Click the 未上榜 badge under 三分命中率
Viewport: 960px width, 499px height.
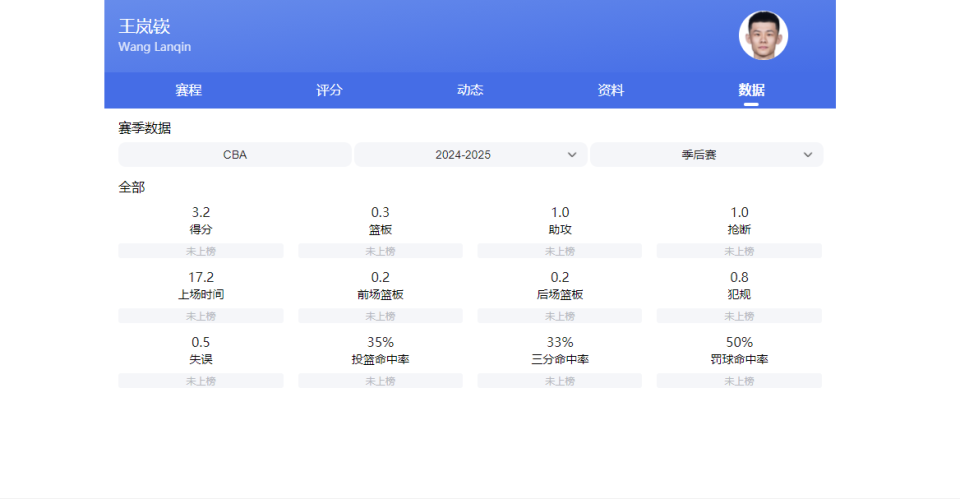(560, 381)
